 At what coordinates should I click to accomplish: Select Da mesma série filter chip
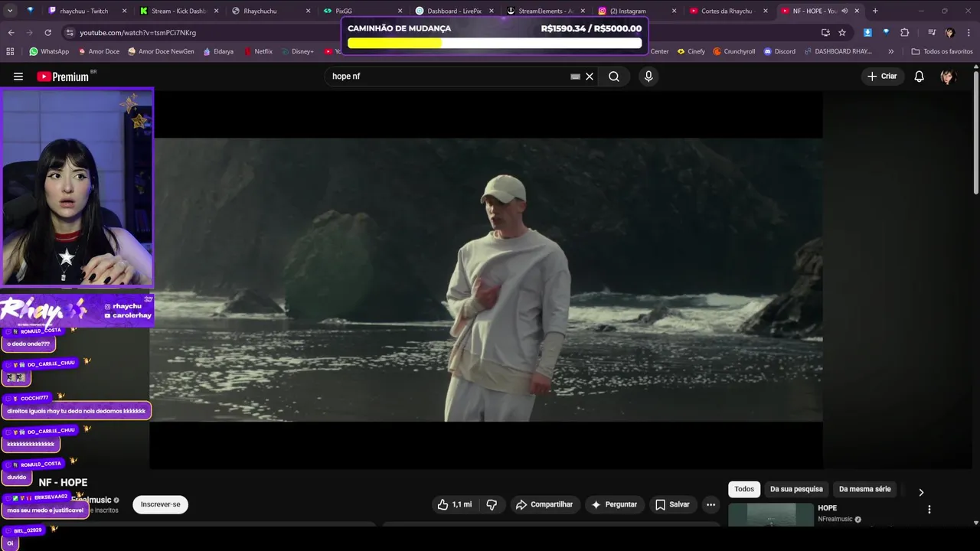[x=865, y=489]
